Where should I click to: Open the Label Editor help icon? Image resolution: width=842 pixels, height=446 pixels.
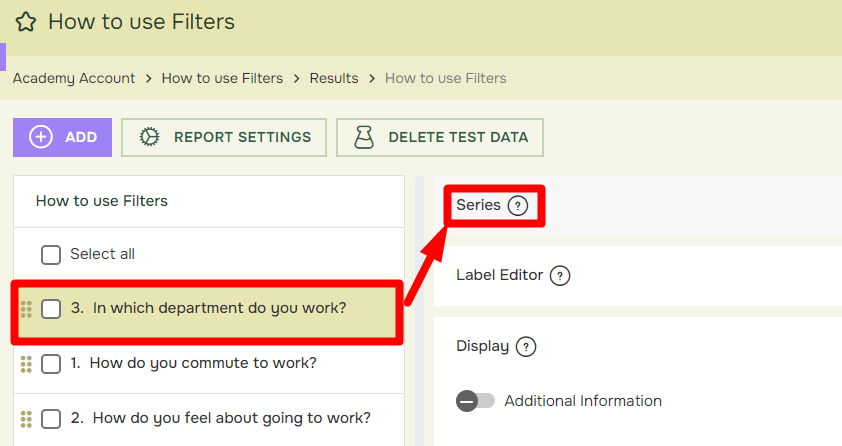(x=560, y=276)
